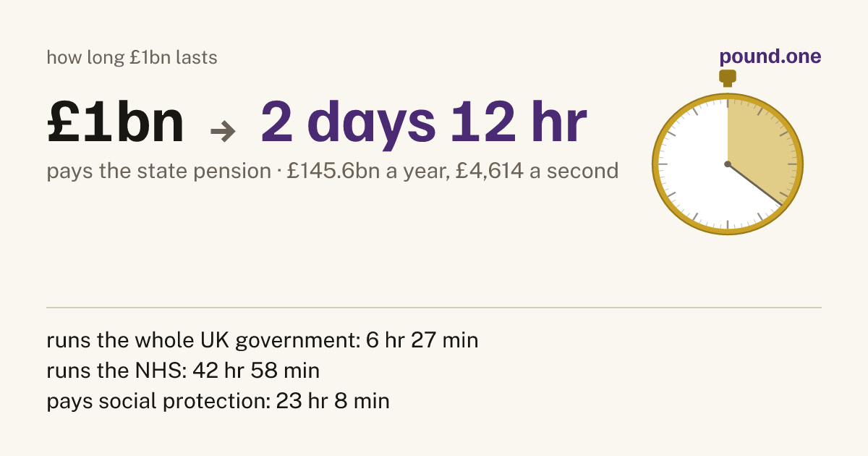The width and height of the screenshot is (868, 456).
Task: Click the 2 days 12 hr result
Action: click(x=424, y=120)
